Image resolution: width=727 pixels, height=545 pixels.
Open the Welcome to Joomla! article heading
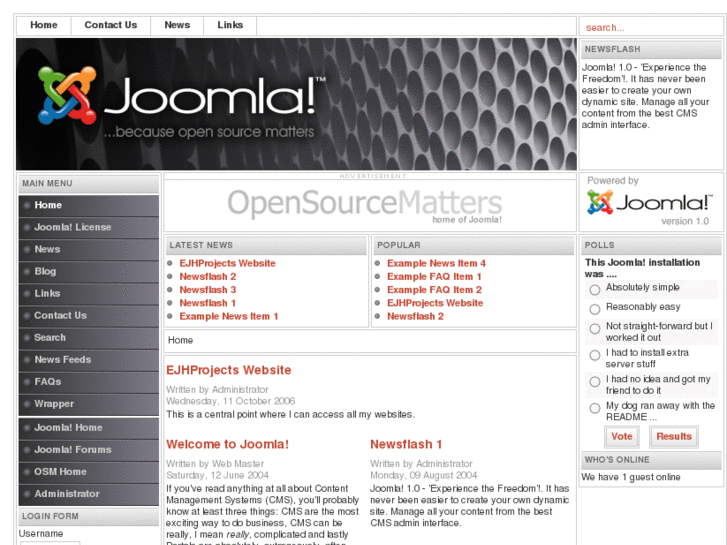(227, 444)
